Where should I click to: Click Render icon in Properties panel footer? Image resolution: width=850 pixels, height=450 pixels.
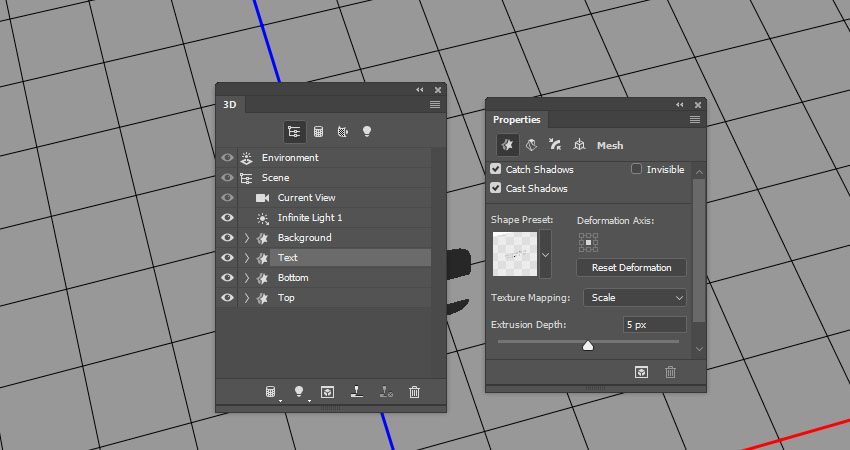tap(641, 372)
